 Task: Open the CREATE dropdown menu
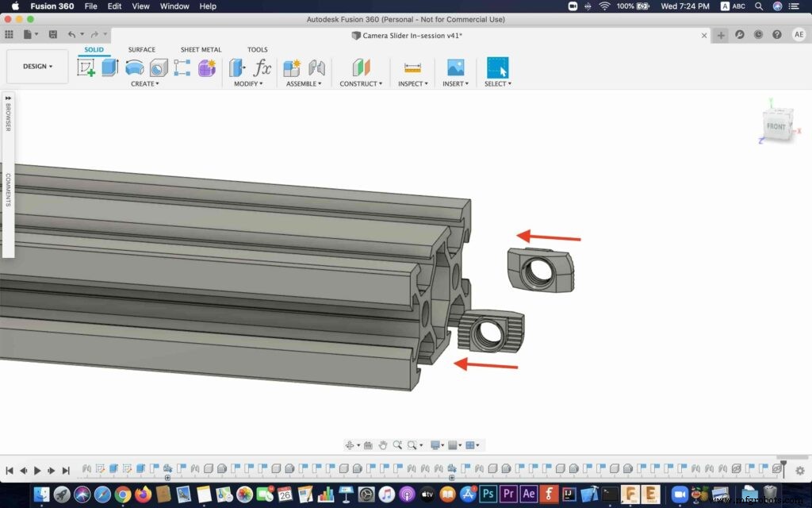pos(145,83)
